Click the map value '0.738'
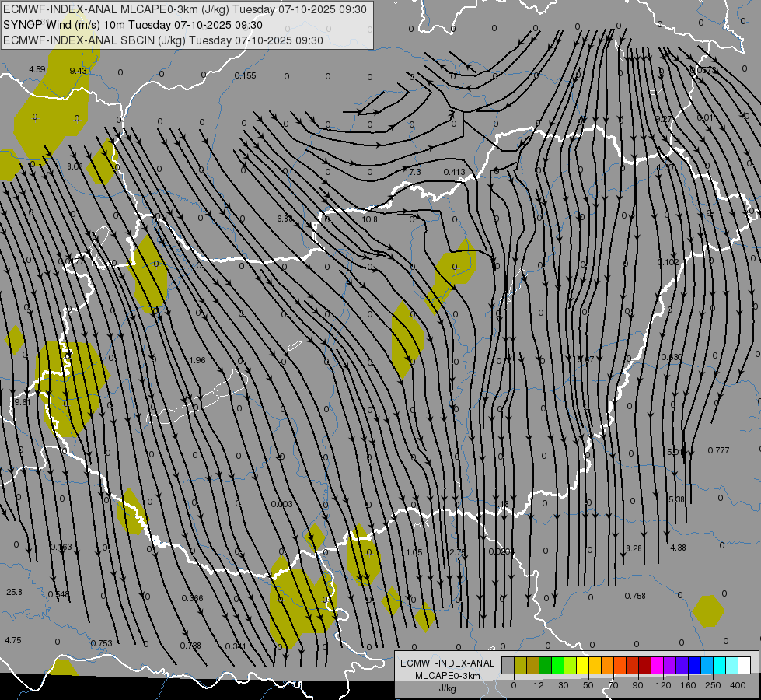 click(x=190, y=646)
